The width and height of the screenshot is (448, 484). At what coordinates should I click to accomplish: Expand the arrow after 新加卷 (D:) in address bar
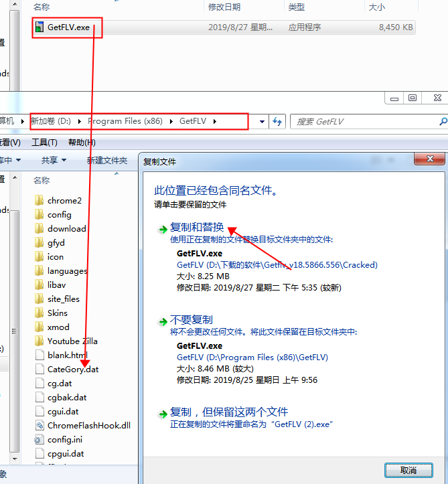80,121
